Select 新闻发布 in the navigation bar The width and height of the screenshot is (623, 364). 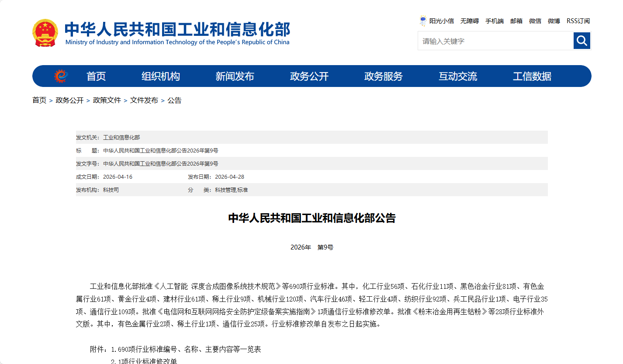tap(235, 76)
